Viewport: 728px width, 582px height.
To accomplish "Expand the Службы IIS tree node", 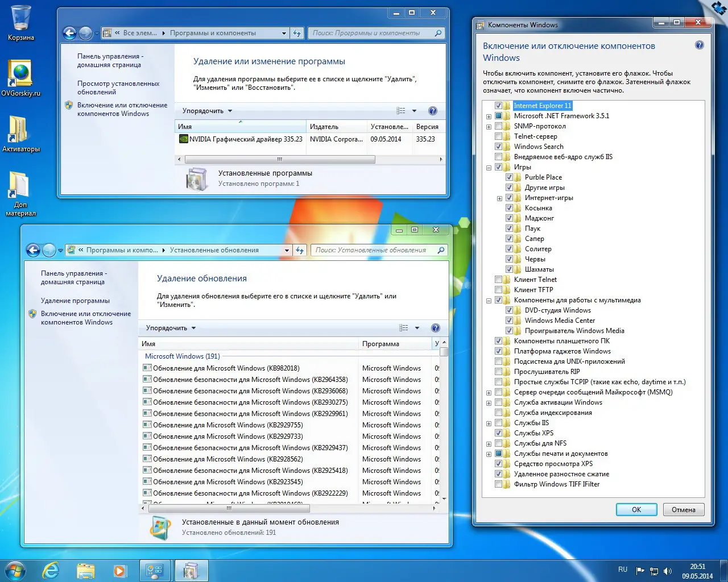I will tap(489, 423).
